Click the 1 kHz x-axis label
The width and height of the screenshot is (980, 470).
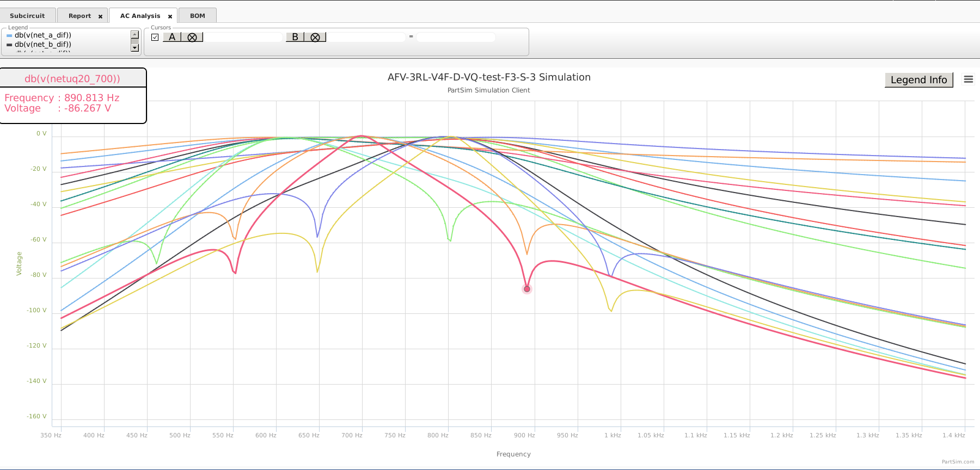[x=612, y=435]
